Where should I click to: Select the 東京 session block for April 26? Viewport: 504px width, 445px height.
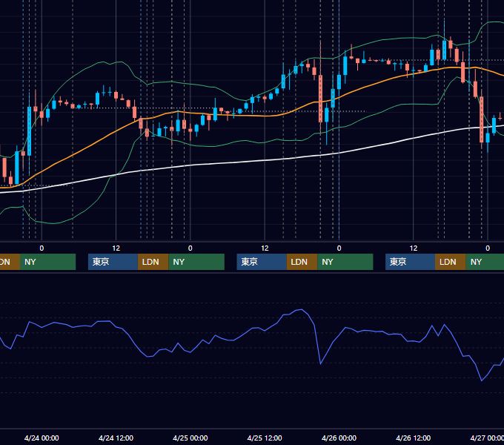coord(410,262)
